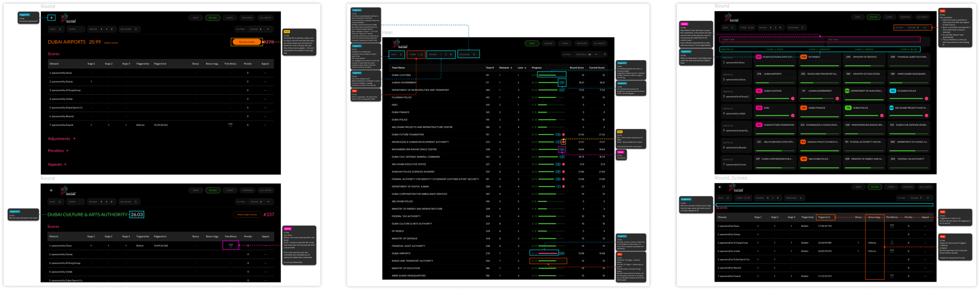The height and width of the screenshot is (290, 980).
Task: Open DP World card on lanes screen
Action: [820, 60]
